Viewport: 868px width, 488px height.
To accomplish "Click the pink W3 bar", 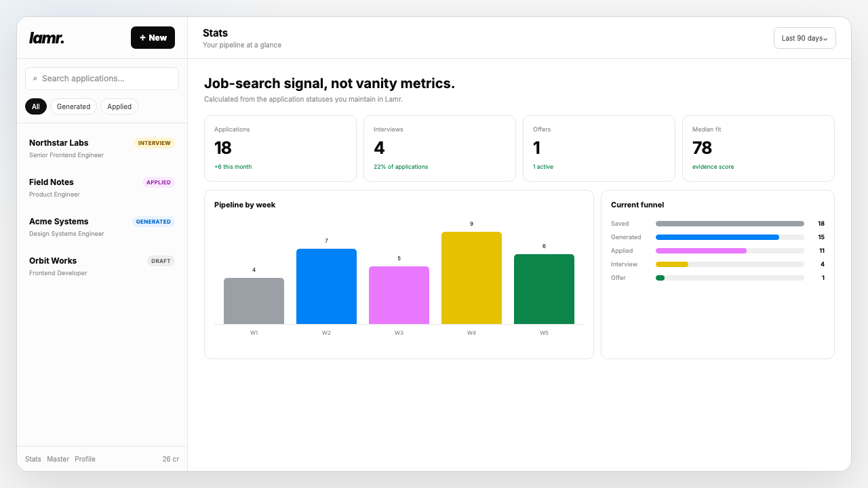I will tap(399, 296).
